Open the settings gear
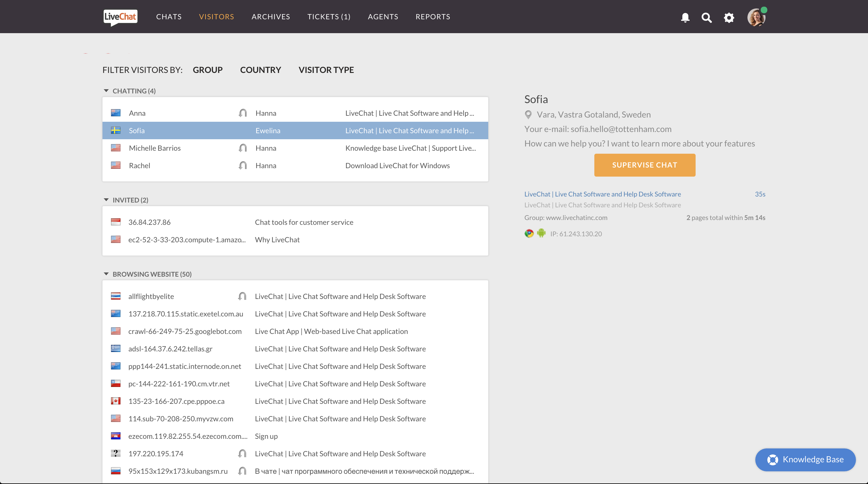This screenshot has width=868, height=484. (x=728, y=17)
